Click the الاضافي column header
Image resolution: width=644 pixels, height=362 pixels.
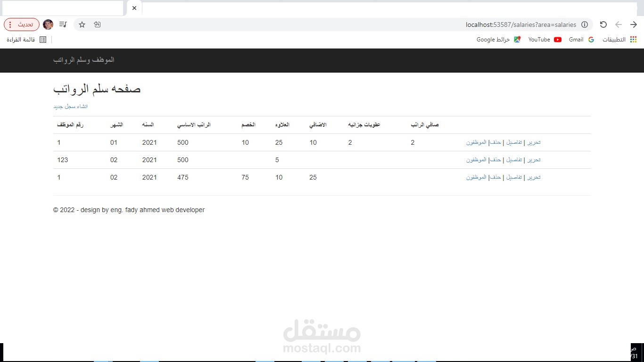click(x=318, y=125)
